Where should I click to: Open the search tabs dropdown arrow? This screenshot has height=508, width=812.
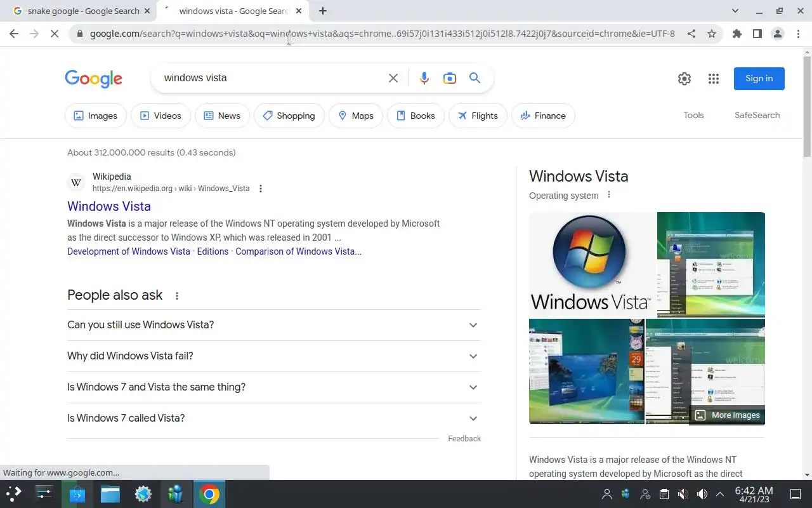[x=735, y=11]
